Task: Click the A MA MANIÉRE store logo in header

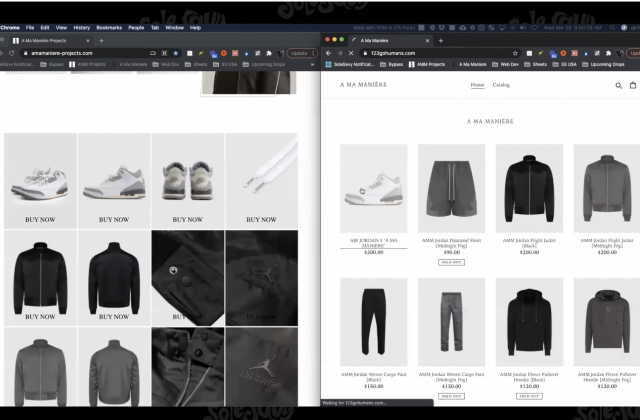Action: (363, 84)
